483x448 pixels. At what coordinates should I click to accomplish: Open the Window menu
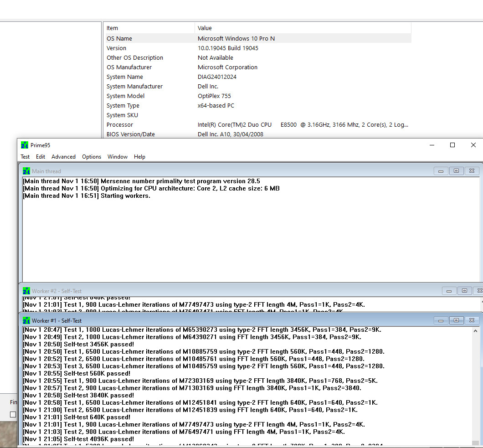coord(118,157)
